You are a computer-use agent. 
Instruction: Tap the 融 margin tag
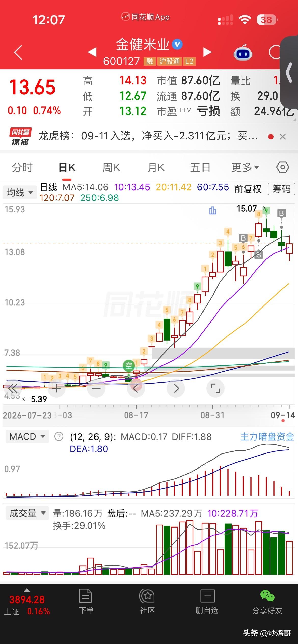pyautogui.click(x=150, y=61)
